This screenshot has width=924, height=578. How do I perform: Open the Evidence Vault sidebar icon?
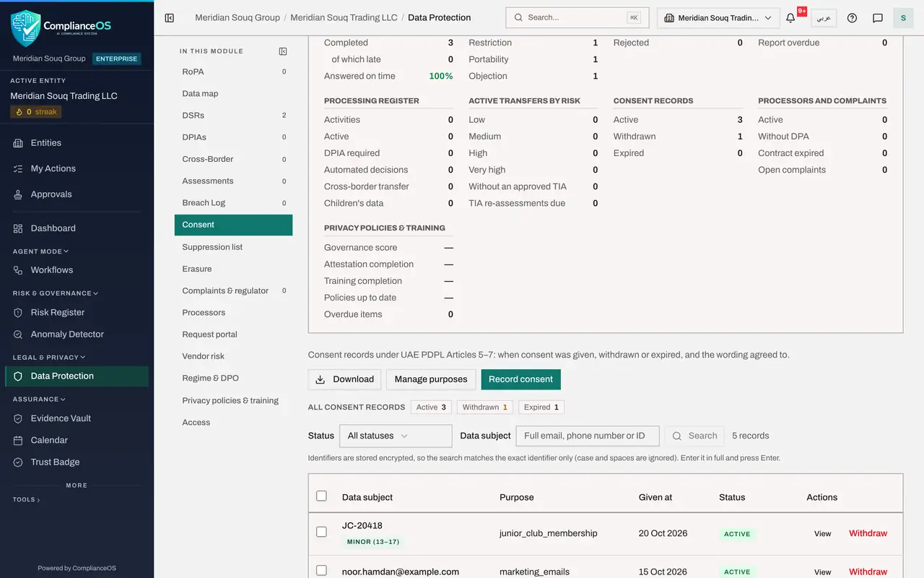coord(18,418)
